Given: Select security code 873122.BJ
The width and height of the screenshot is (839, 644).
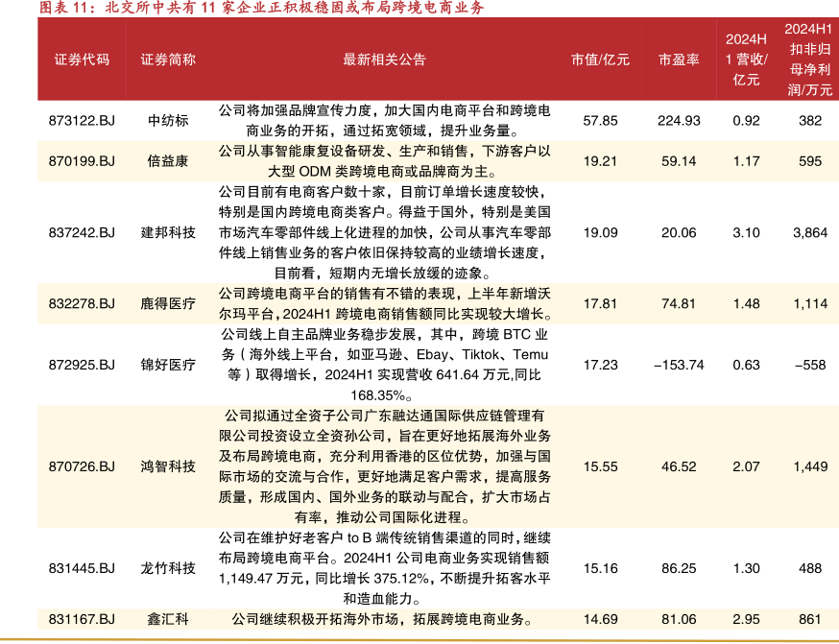Looking at the screenshot, I should [82, 121].
